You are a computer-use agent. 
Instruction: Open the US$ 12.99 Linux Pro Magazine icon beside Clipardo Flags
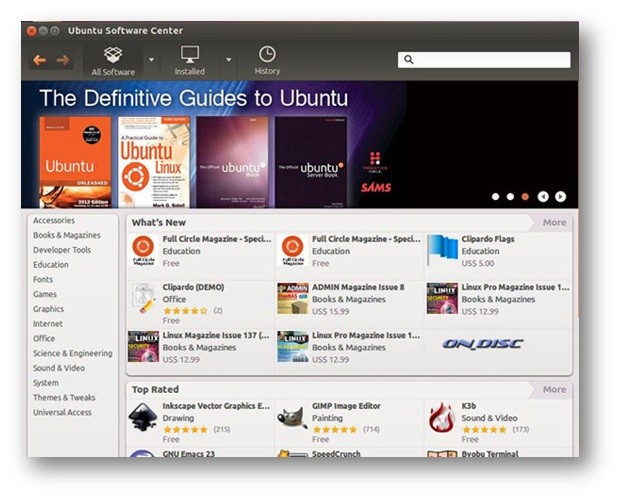[x=442, y=298]
